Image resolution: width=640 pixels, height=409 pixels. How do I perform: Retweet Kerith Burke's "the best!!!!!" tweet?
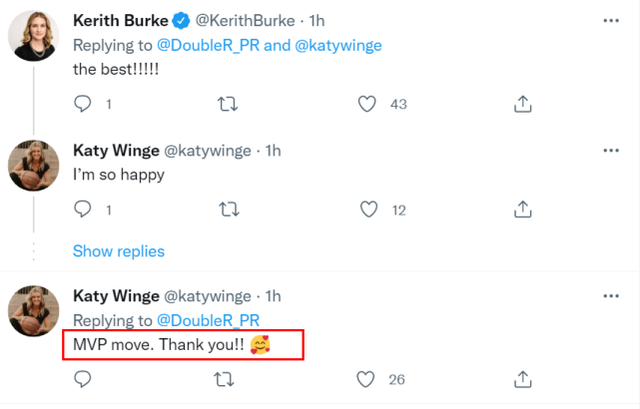[x=227, y=103]
